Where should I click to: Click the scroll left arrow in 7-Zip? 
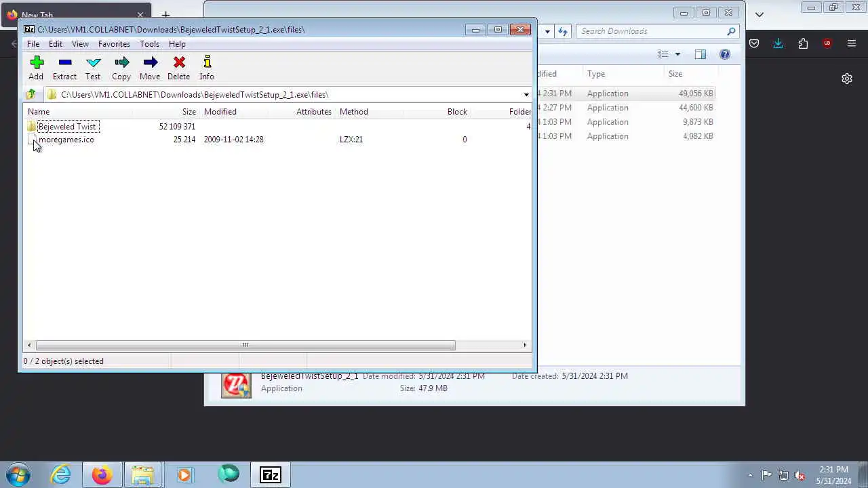pyautogui.click(x=30, y=345)
